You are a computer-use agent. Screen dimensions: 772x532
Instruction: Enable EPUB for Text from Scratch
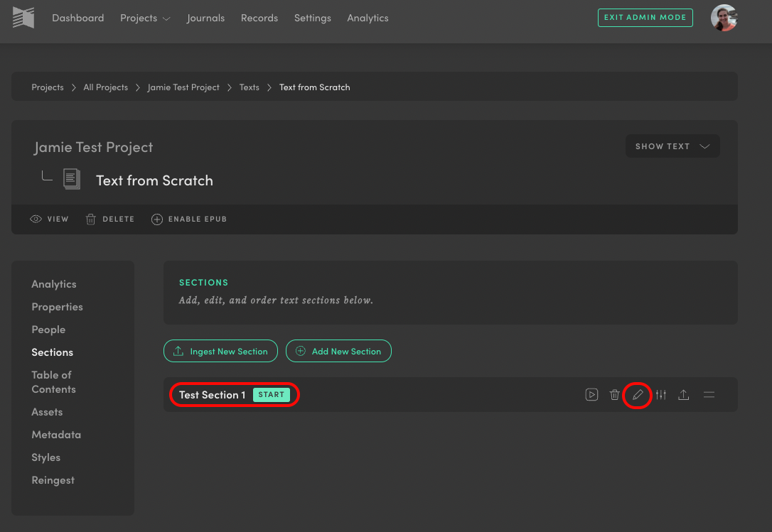point(188,219)
